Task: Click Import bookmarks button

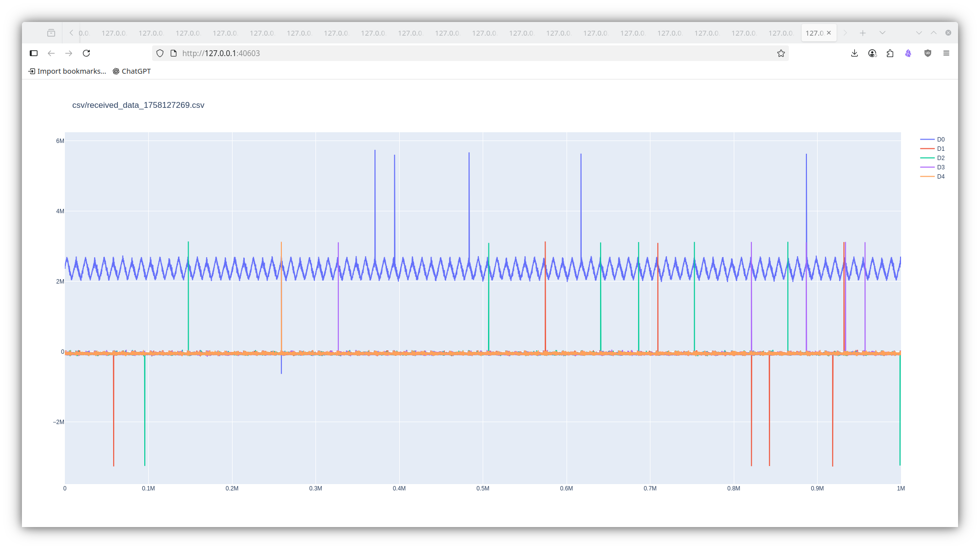Action: 67,71
